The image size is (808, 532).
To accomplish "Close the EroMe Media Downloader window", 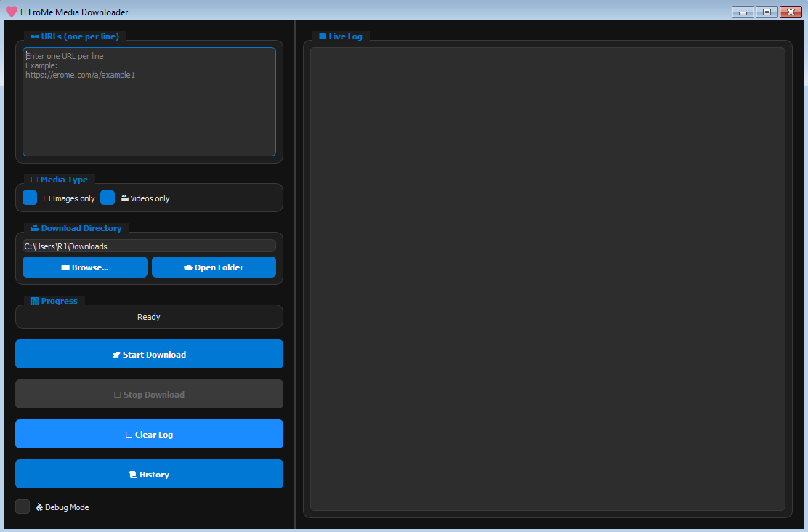I will pos(791,12).
